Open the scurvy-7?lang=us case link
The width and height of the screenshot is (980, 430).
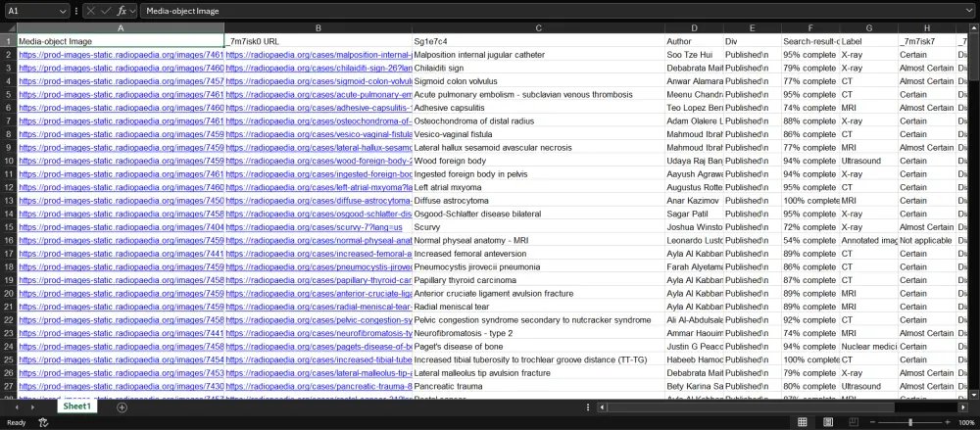[314, 227]
